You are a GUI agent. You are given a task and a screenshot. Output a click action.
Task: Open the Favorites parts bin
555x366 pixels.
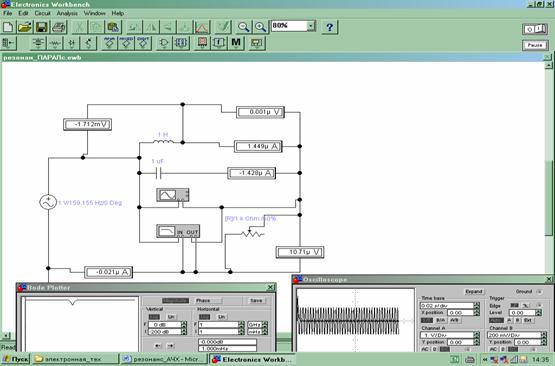click(x=8, y=43)
